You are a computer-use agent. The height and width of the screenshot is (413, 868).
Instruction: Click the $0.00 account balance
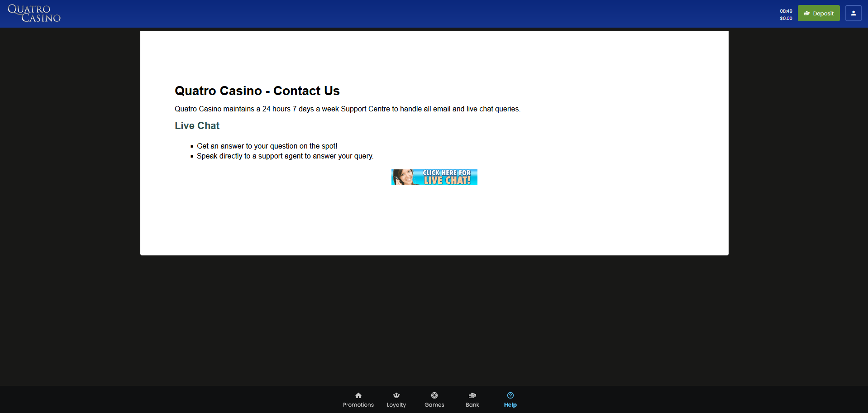click(x=786, y=19)
